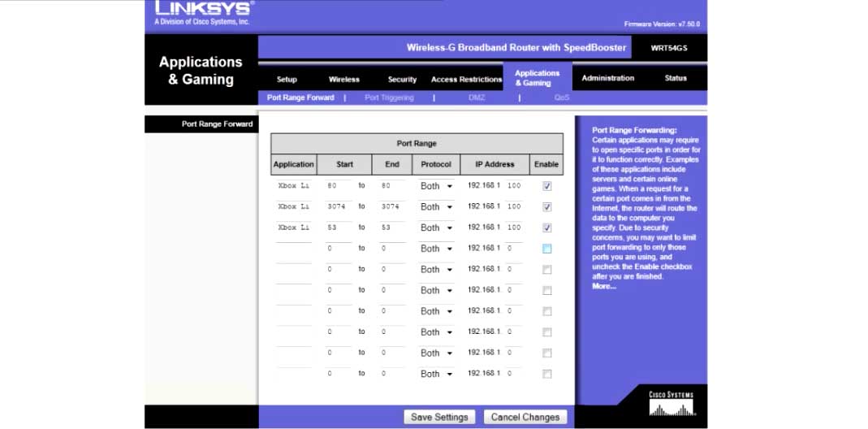Check Enable box in fourth empty row
Image resolution: width=868 pixels, height=429 pixels.
[x=547, y=249]
